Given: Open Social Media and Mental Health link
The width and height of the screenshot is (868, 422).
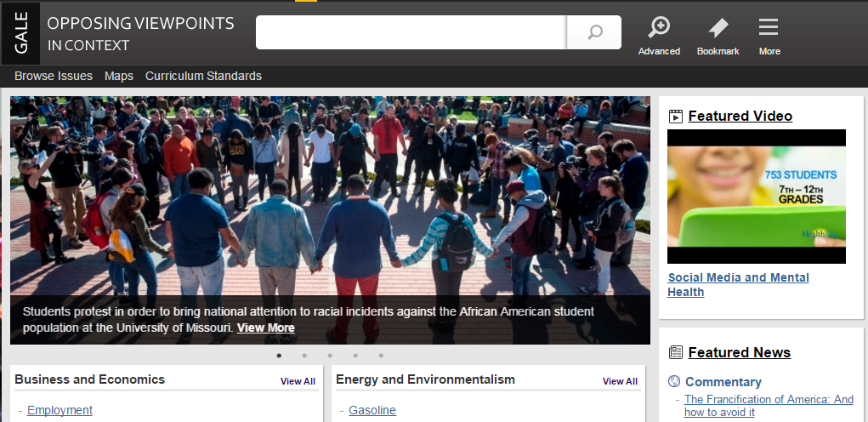Looking at the screenshot, I should click(x=738, y=285).
